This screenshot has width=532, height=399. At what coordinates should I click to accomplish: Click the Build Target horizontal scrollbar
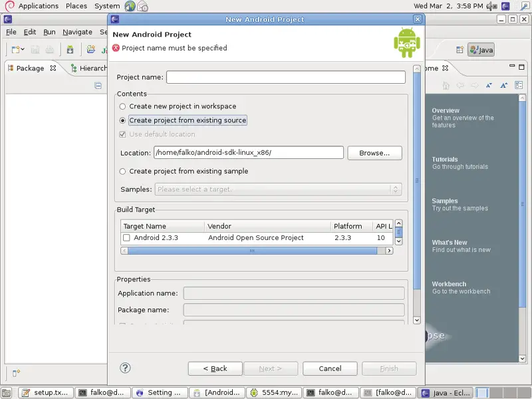tap(253, 251)
